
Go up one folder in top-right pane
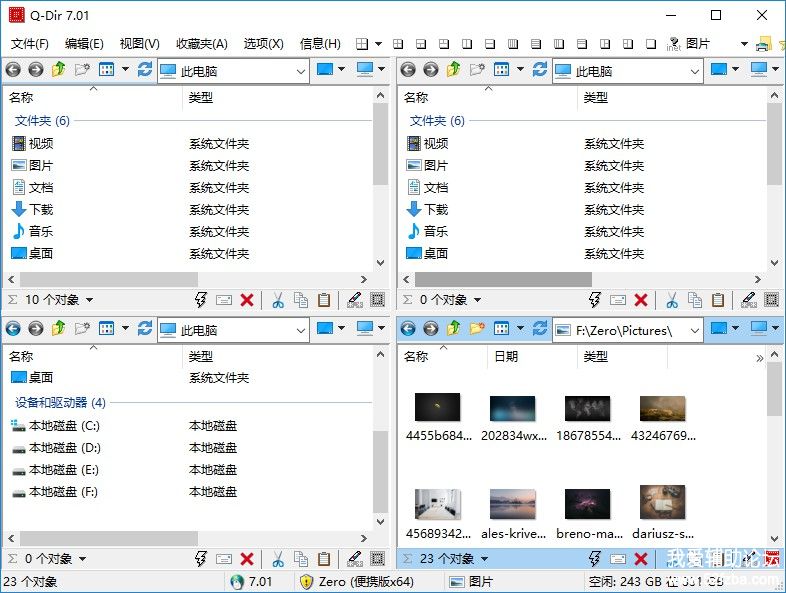(453, 69)
